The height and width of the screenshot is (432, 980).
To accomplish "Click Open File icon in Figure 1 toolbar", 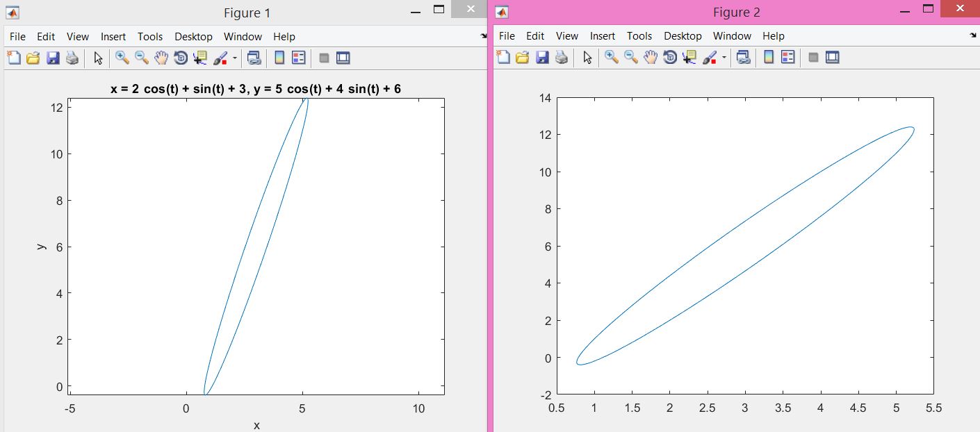I will coord(33,58).
